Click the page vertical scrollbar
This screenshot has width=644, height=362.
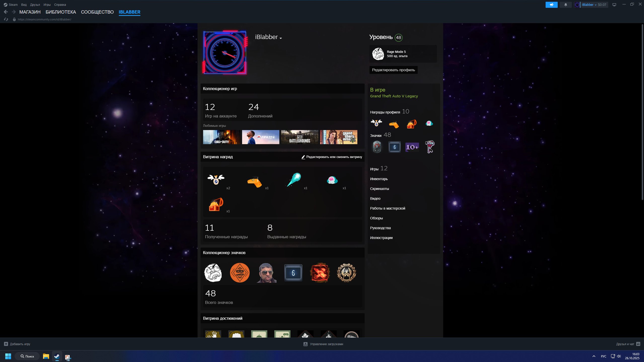(642, 112)
